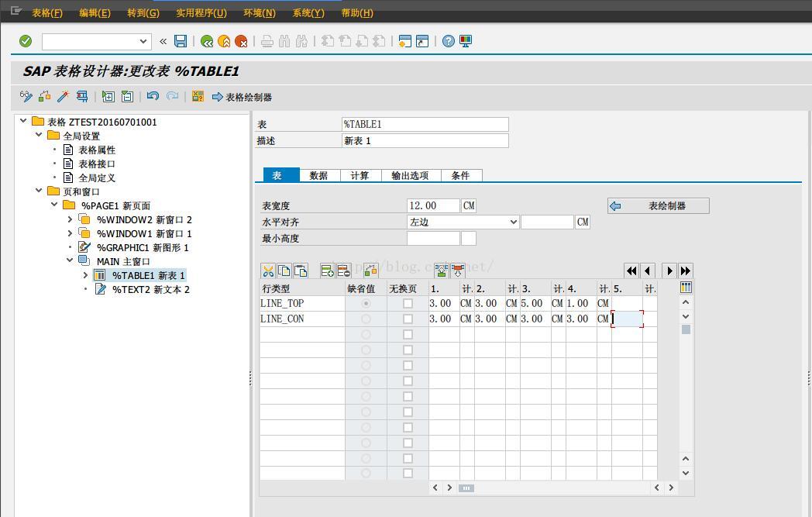Open the 表格(F) menu
Image resolution: width=812 pixels, height=517 pixels.
[47, 13]
